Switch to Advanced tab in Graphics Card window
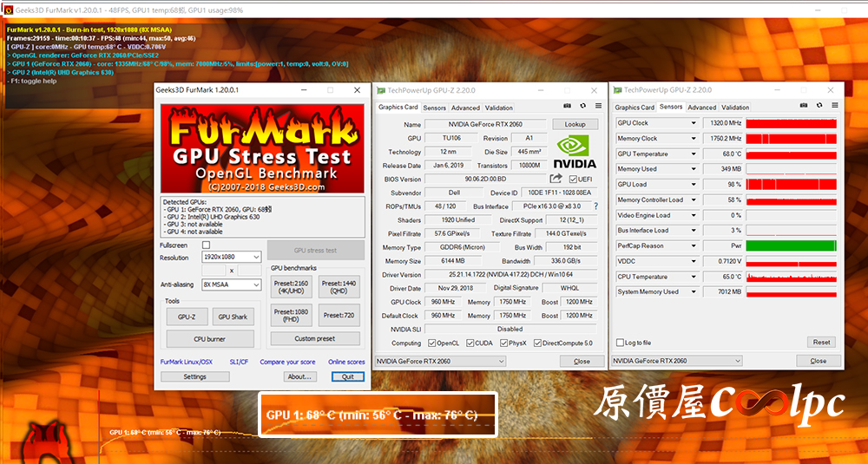This screenshot has height=464, width=868. [x=465, y=108]
